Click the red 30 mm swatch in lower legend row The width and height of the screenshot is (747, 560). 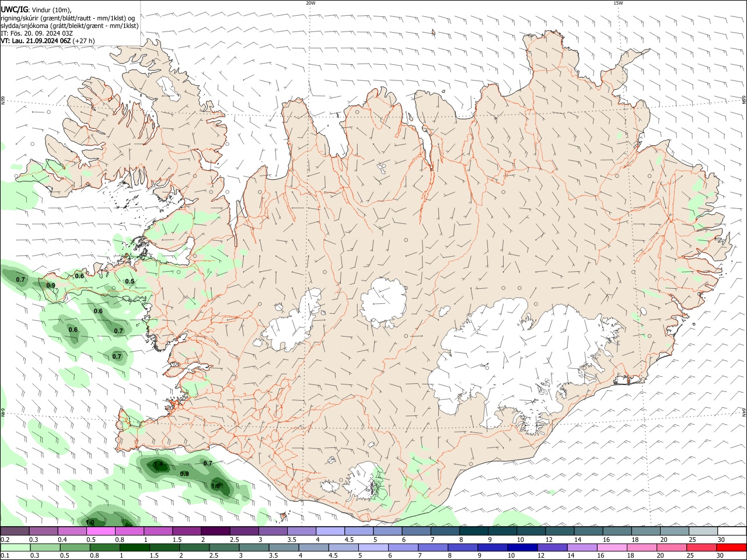click(x=731, y=547)
